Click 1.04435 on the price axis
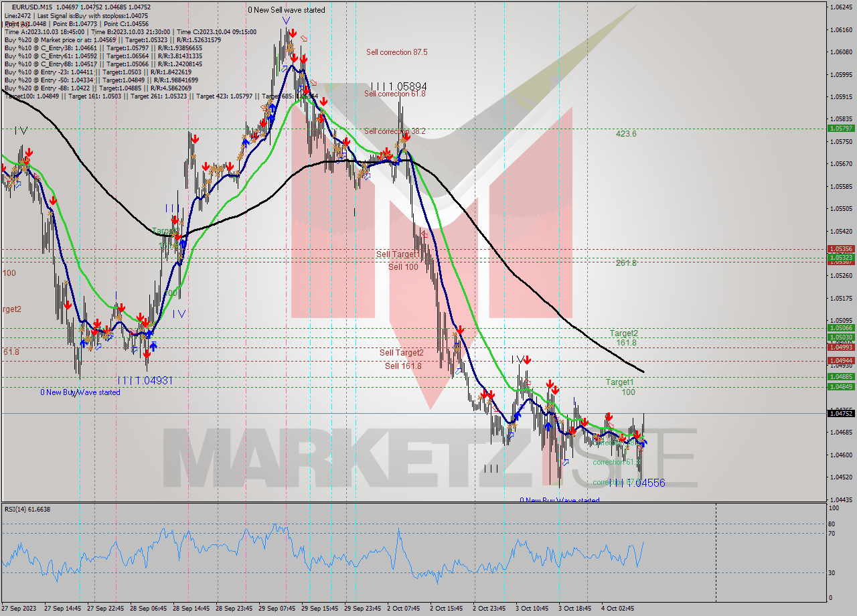Viewport: 857px width, 616px height. [841, 499]
